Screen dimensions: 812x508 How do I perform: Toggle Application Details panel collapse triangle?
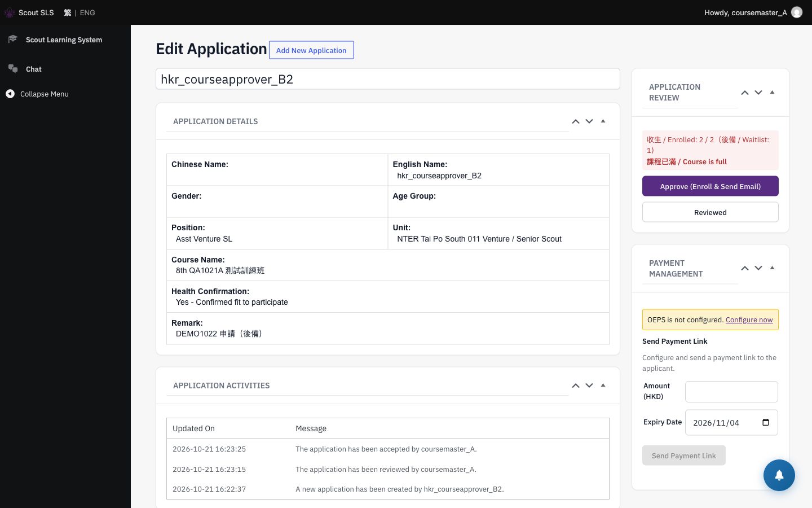(603, 121)
